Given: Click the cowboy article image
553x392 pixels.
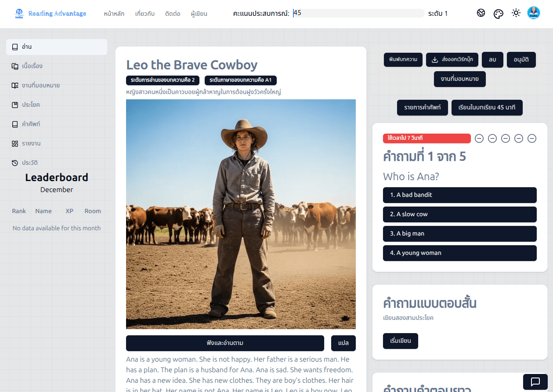Looking at the screenshot, I should tap(241, 214).
